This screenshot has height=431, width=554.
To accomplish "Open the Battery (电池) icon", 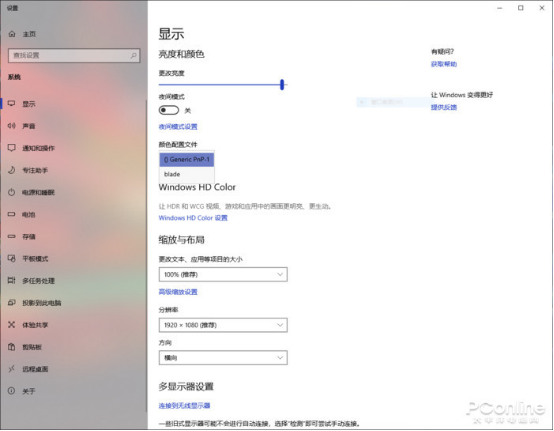I will click(x=12, y=214).
